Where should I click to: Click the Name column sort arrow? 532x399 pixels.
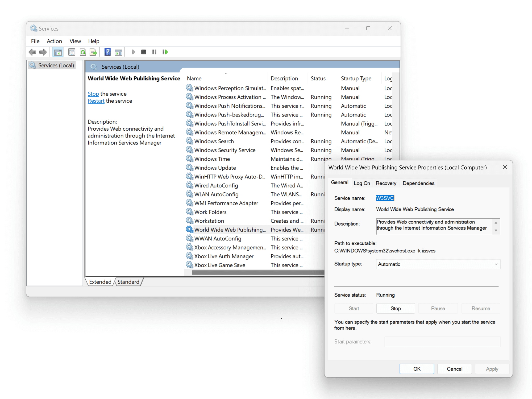(x=226, y=73)
